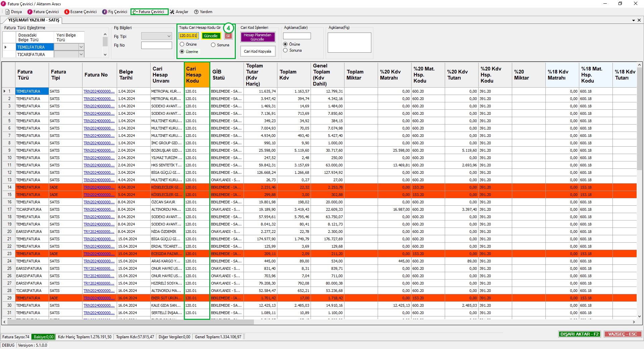The image size is (644, 349).
Task: Click the horizontal scrollbar of the invoice grid
Action: (131, 322)
